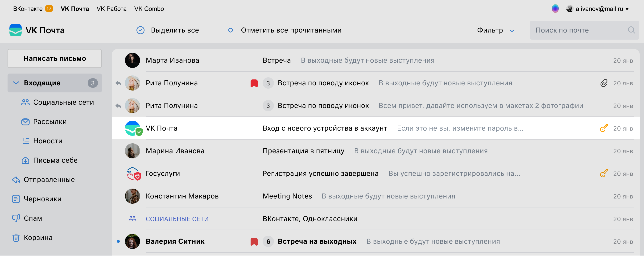Open the Отправленные folder
Image resolution: width=644 pixels, height=256 pixels.
point(49,180)
